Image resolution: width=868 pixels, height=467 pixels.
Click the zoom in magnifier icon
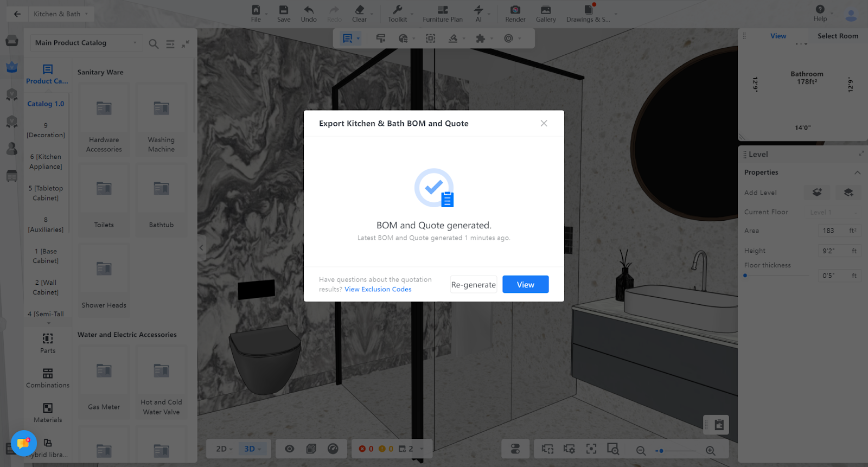point(710,450)
